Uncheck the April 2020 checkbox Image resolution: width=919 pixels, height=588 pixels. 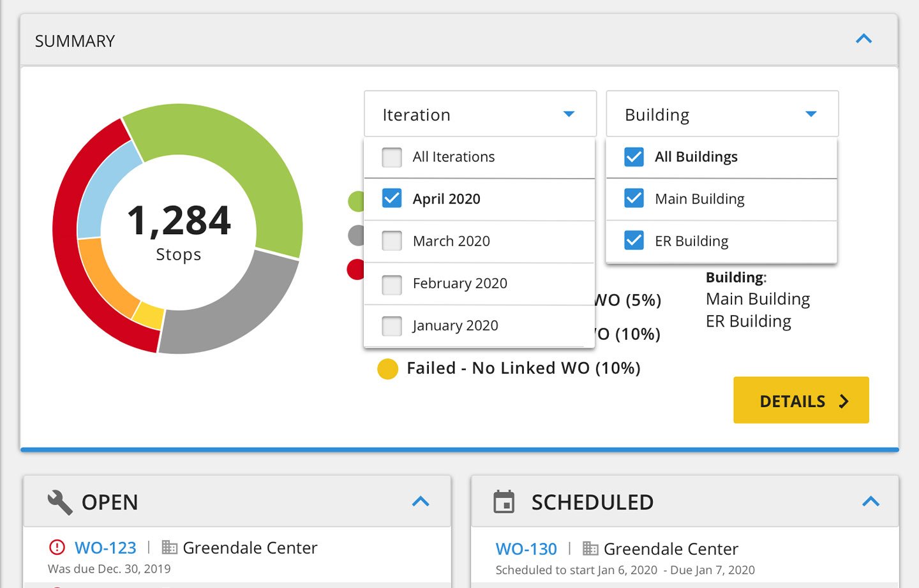[392, 199]
